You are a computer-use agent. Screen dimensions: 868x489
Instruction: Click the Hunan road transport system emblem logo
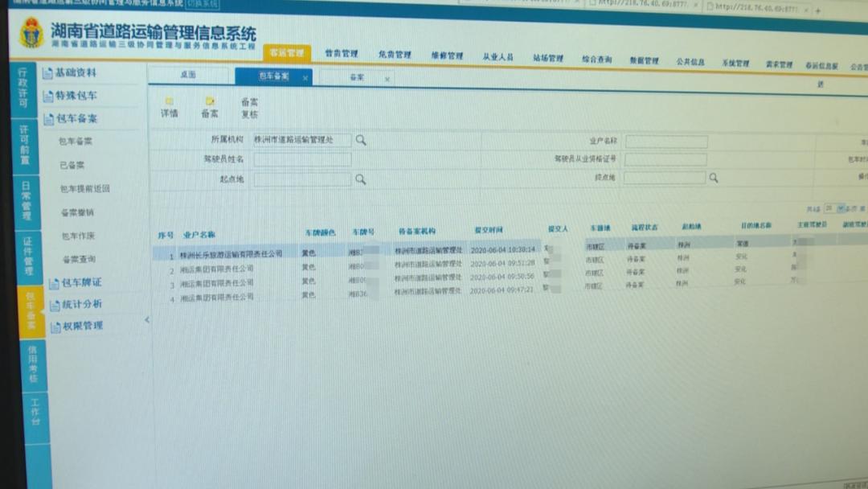pos(33,33)
